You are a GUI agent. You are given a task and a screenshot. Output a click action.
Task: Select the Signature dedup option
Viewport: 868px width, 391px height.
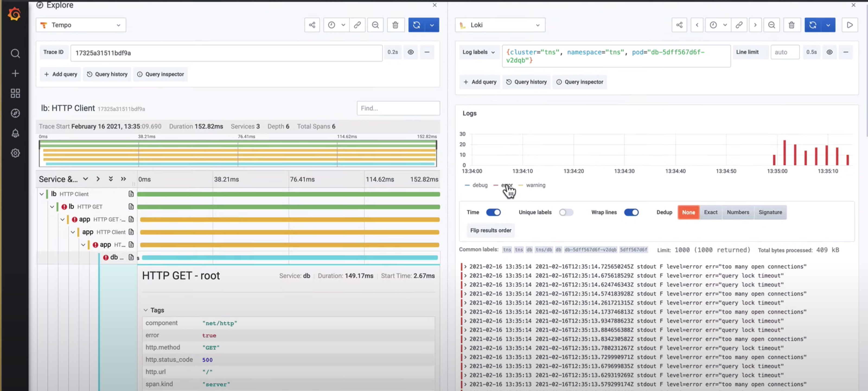tap(770, 212)
